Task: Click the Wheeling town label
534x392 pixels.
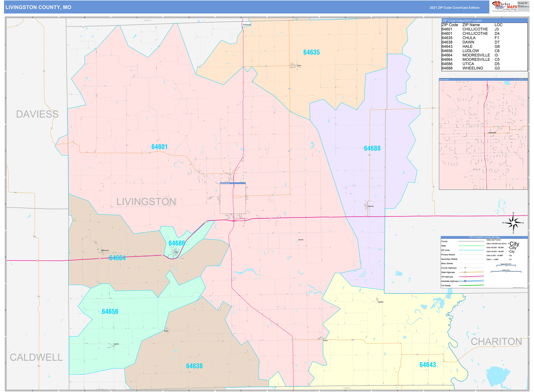Action: coord(371,206)
